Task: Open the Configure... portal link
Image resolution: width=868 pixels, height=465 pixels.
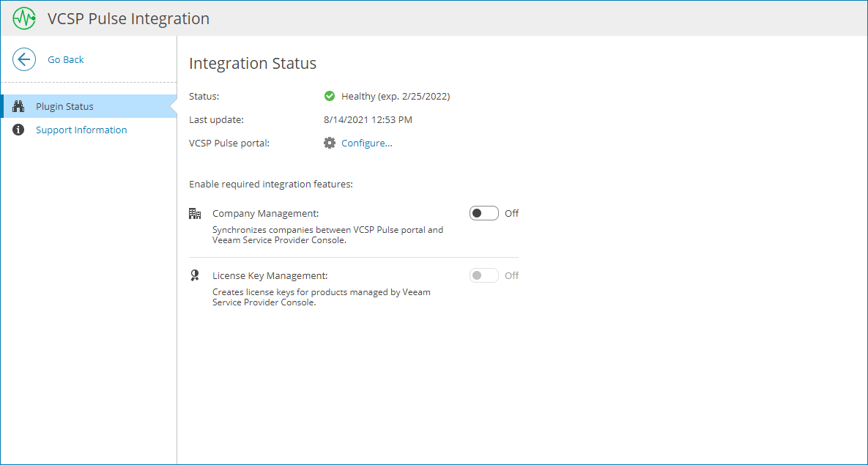Action: tap(366, 144)
